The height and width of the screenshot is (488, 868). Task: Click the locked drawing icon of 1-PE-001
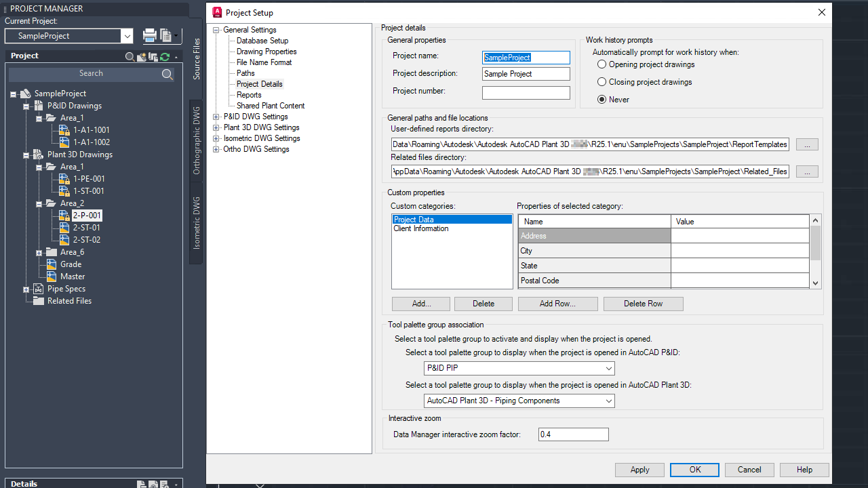(x=64, y=179)
